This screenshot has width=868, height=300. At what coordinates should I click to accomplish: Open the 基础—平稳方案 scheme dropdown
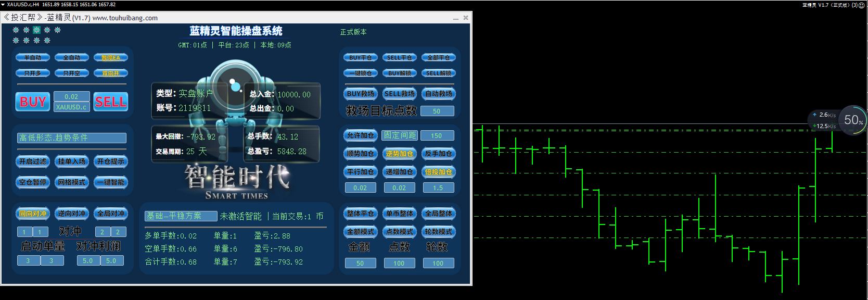tap(181, 216)
